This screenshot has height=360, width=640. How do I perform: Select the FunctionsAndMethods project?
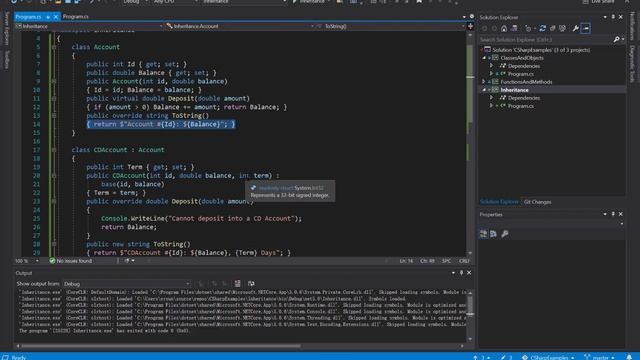pos(526,82)
